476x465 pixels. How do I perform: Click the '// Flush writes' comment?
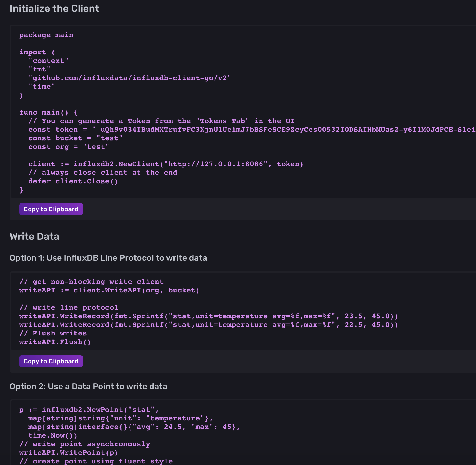pos(53,333)
